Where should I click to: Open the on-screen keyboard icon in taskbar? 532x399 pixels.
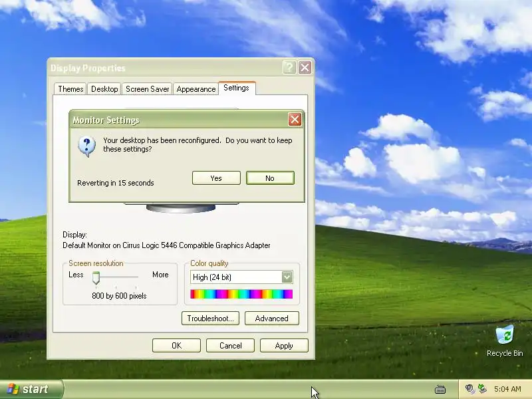pos(440,389)
